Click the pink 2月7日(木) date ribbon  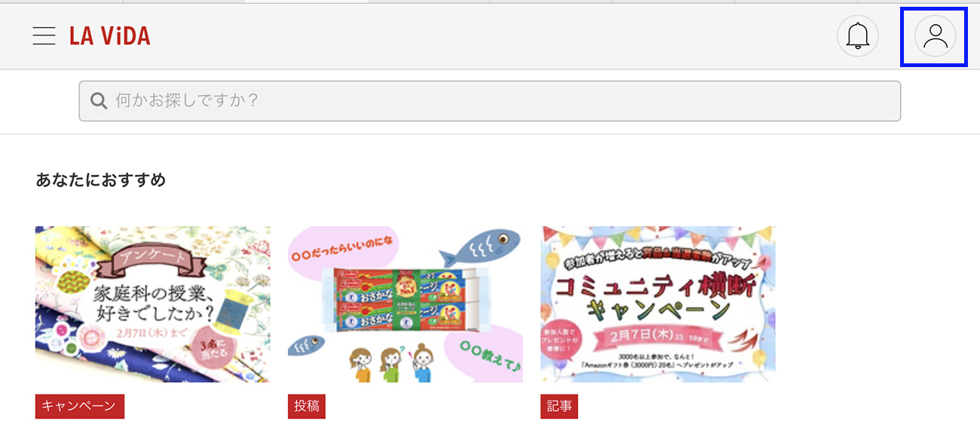pyautogui.click(x=658, y=336)
